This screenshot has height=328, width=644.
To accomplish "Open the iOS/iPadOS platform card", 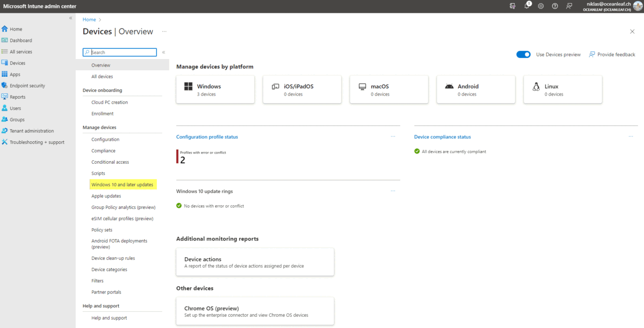I will click(x=302, y=89).
